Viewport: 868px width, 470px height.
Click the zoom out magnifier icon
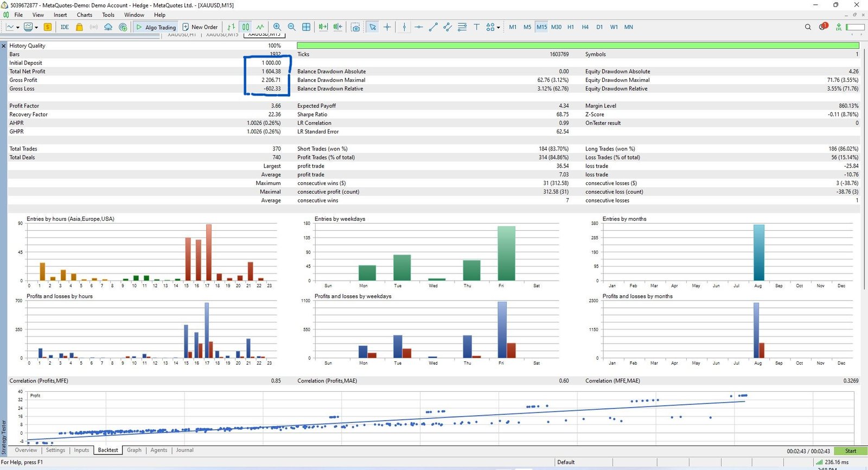pos(292,27)
